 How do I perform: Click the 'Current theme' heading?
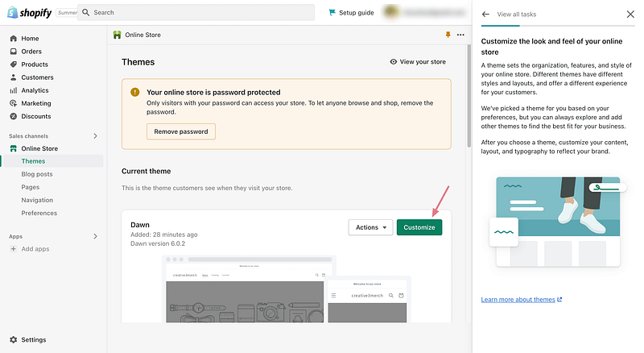click(147, 171)
